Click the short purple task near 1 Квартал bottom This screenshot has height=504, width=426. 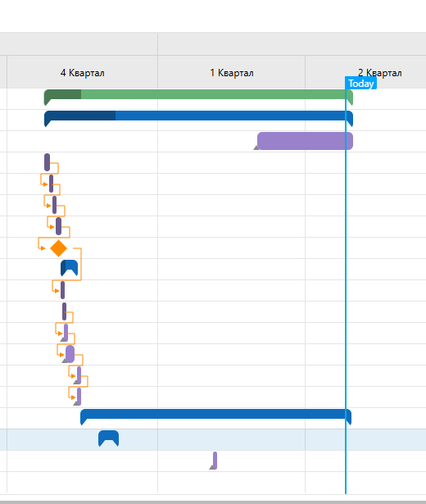pyautogui.click(x=215, y=461)
